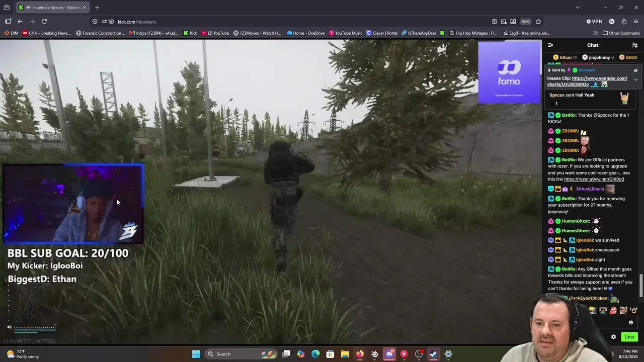Open Microsoft Store from the taskbar

pyautogui.click(x=330, y=354)
